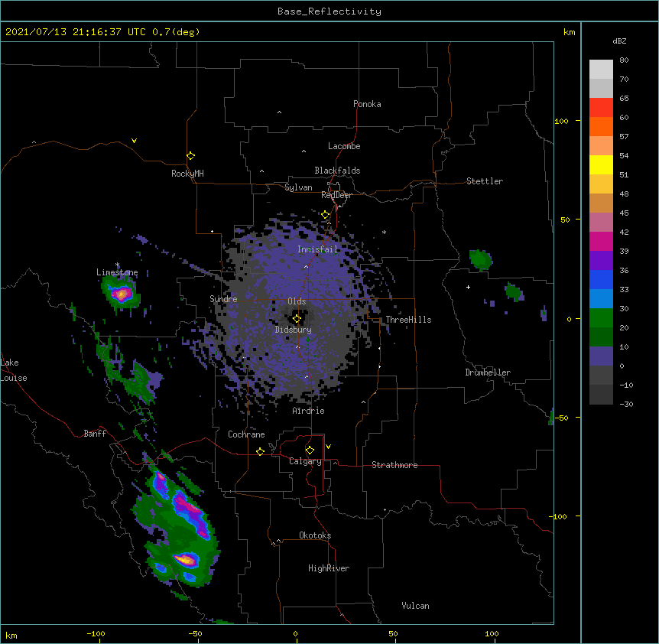Click the white plus marker west of Drumheller region
This screenshot has width=659, height=644.
pos(468,287)
